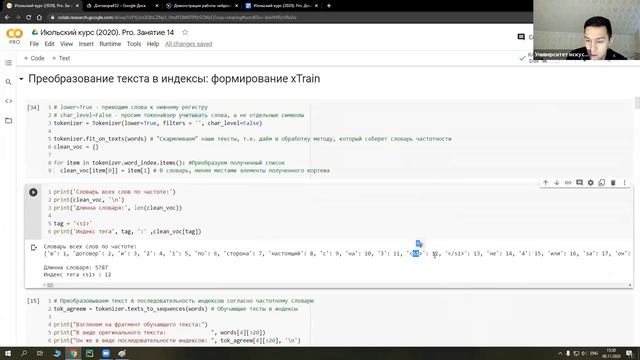Copy link to the selected cell
Image resolution: width=640 pixels, height=360 pixels.
[568, 183]
